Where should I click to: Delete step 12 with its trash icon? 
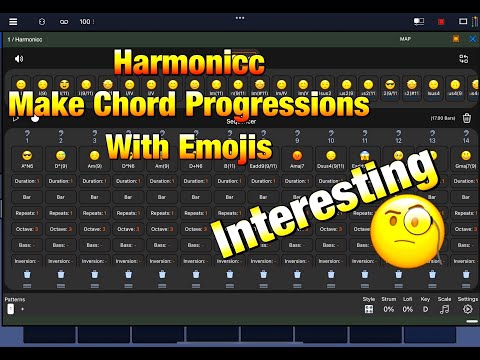pos(398,274)
